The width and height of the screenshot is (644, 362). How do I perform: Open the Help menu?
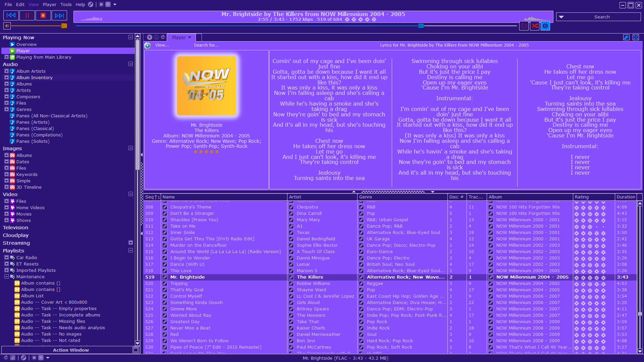[80, 4]
